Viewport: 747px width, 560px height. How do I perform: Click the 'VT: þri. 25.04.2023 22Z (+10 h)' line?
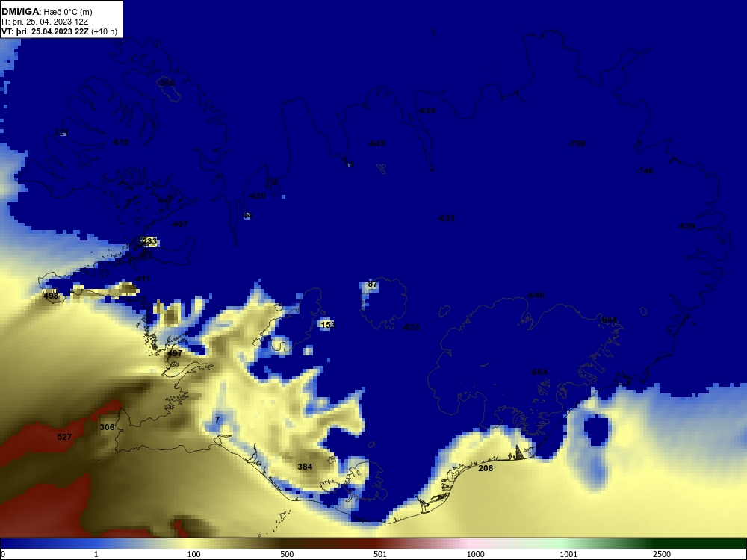(59, 31)
